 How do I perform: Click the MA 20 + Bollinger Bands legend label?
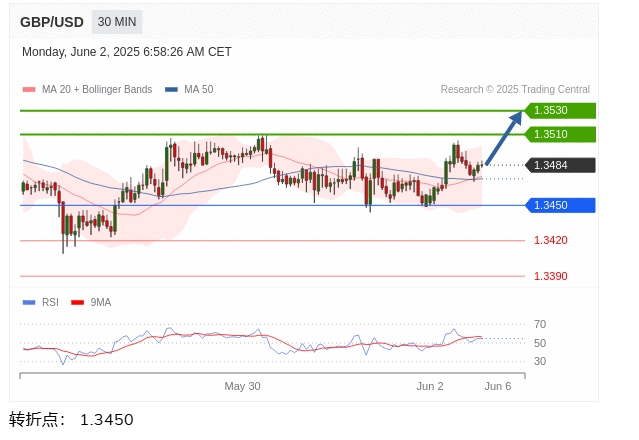tap(97, 90)
